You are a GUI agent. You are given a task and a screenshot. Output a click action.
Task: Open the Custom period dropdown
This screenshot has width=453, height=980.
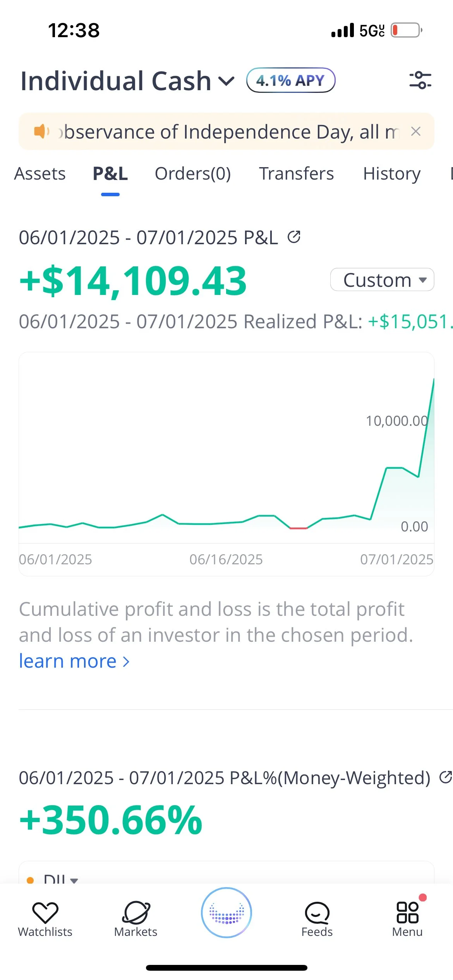382,279
